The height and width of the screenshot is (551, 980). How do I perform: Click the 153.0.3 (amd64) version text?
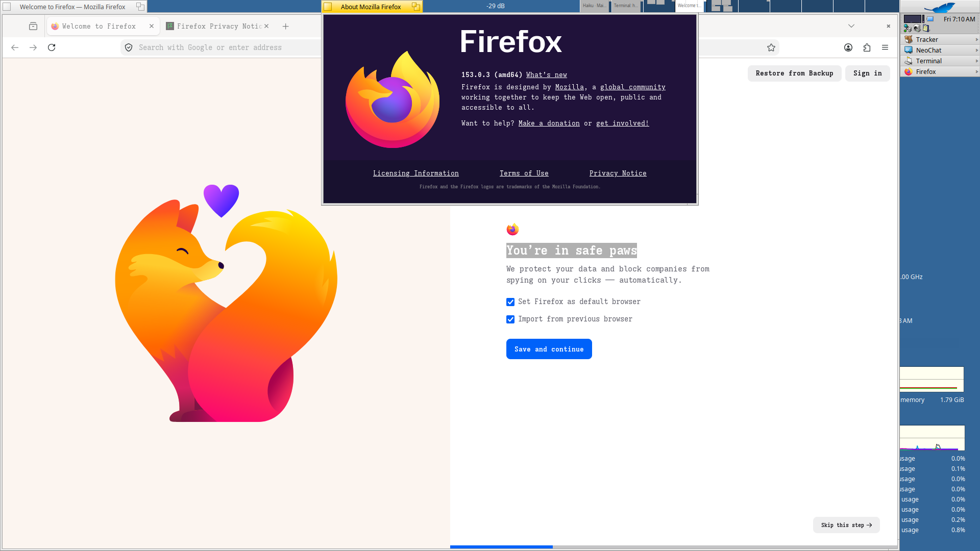click(x=492, y=75)
